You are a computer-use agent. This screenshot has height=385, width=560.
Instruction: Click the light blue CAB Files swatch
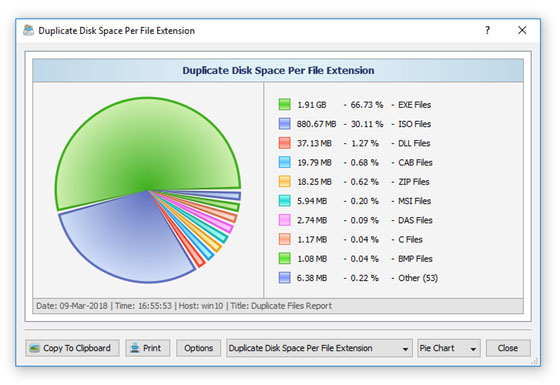tap(285, 162)
